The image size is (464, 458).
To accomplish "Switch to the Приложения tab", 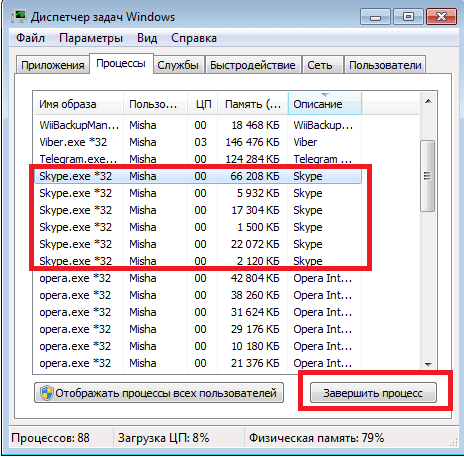I will tap(53, 65).
